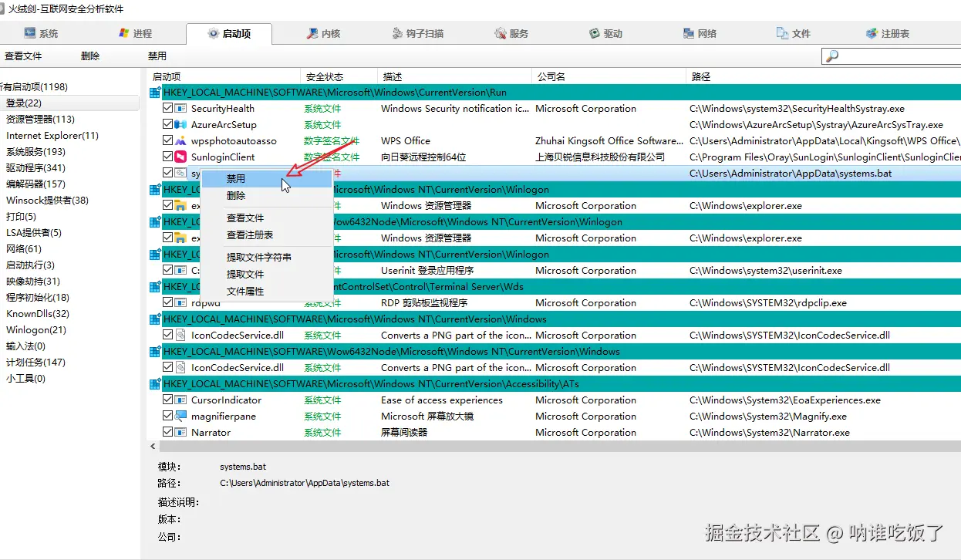Image resolution: width=961 pixels, height=560 pixels.
Task: Click the rdpclip entry window icon
Action: coord(180,303)
